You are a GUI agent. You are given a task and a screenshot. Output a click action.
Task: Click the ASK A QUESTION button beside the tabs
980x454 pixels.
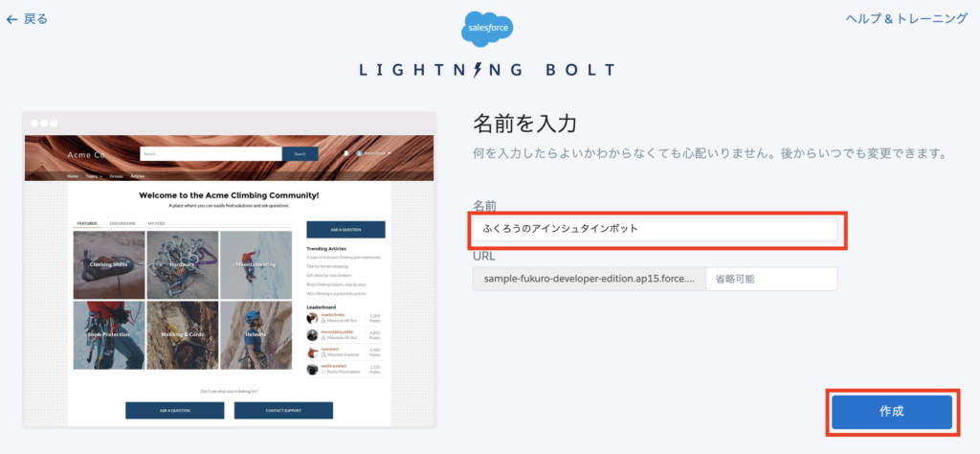tap(345, 230)
